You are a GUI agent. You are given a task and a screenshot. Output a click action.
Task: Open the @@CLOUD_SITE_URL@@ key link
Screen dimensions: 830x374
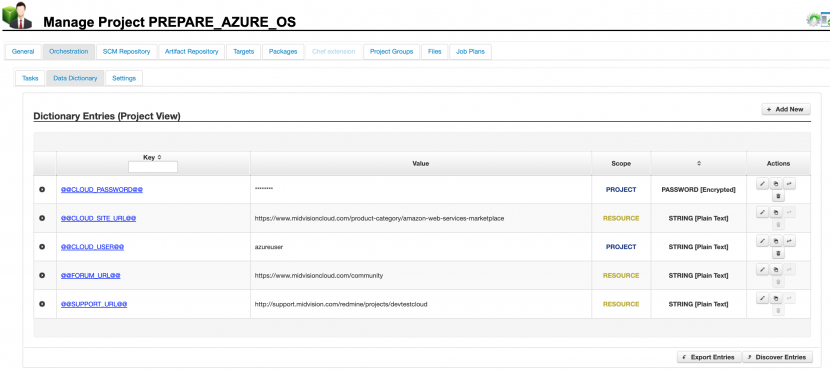[98, 218]
